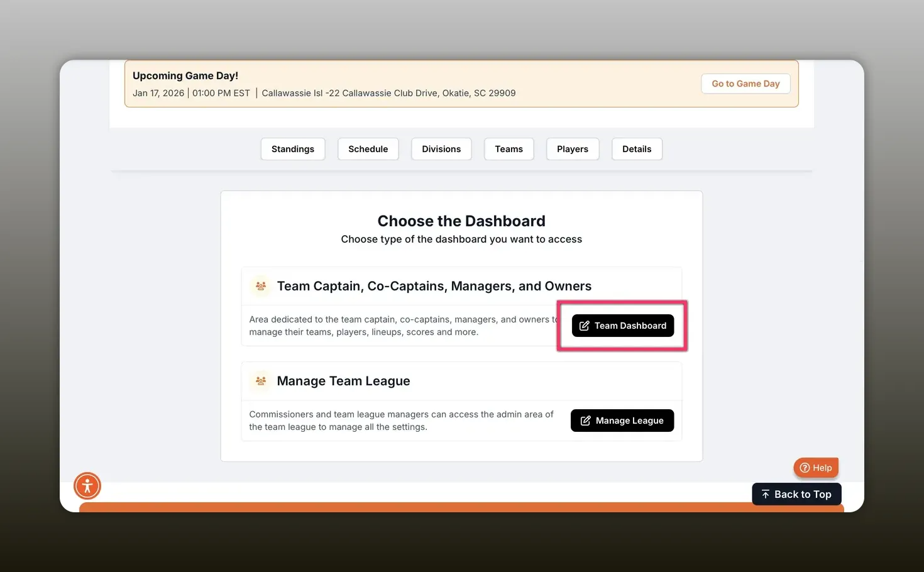Open the Players tab
This screenshot has height=572, width=924.
click(572, 149)
